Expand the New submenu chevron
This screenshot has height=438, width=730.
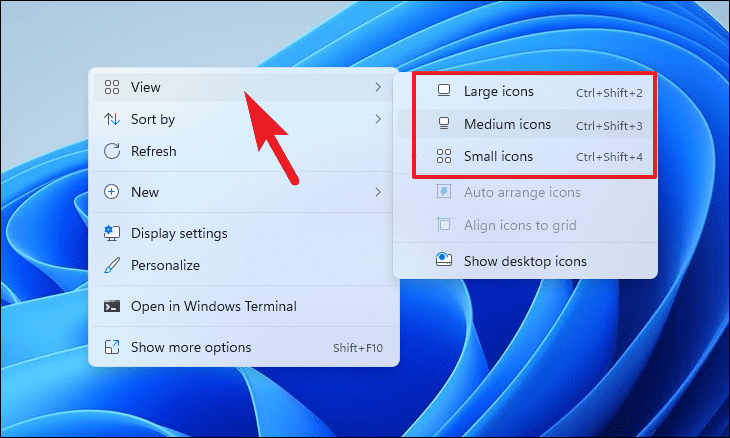pos(378,192)
